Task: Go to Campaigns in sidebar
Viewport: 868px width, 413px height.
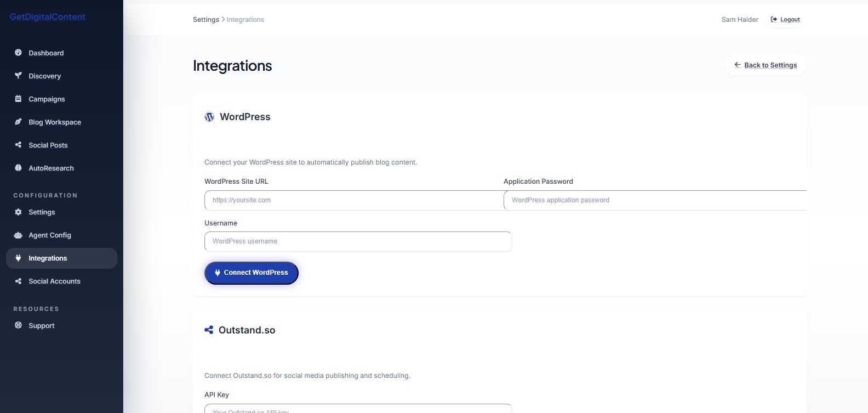Action: tap(61, 99)
